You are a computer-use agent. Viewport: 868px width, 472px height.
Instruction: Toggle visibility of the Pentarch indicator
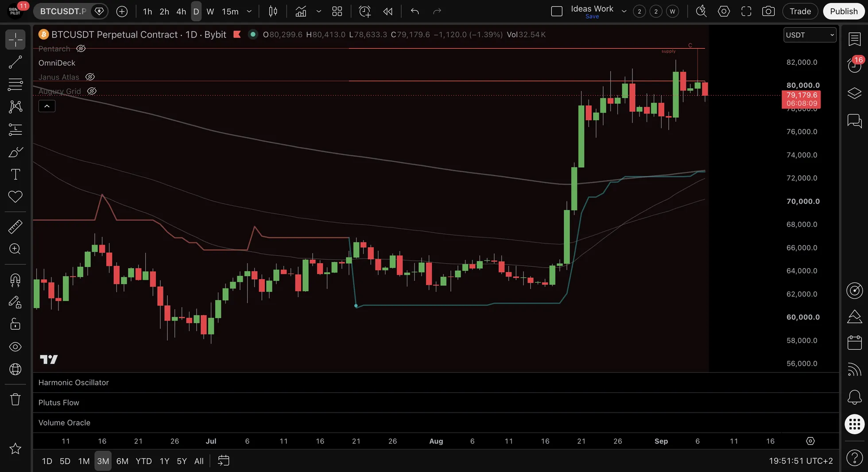pyautogui.click(x=81, y=49)
